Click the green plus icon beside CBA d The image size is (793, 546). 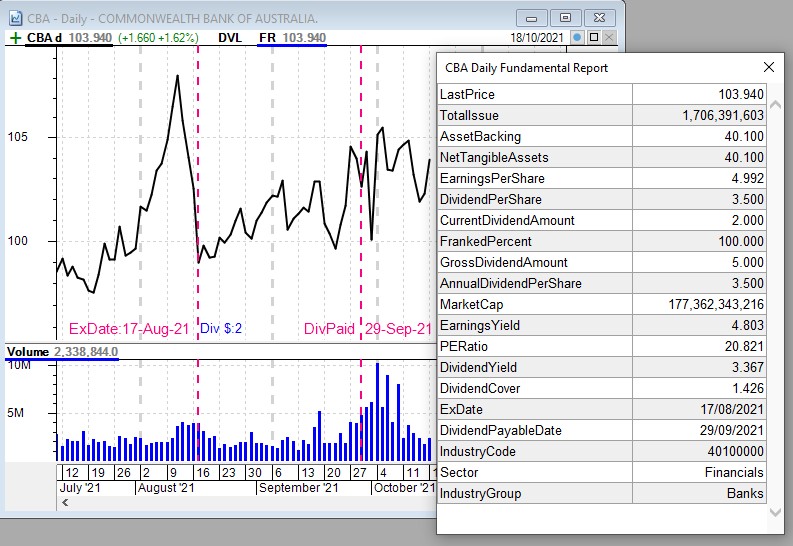pyautogui.click(x=16, y=38)
